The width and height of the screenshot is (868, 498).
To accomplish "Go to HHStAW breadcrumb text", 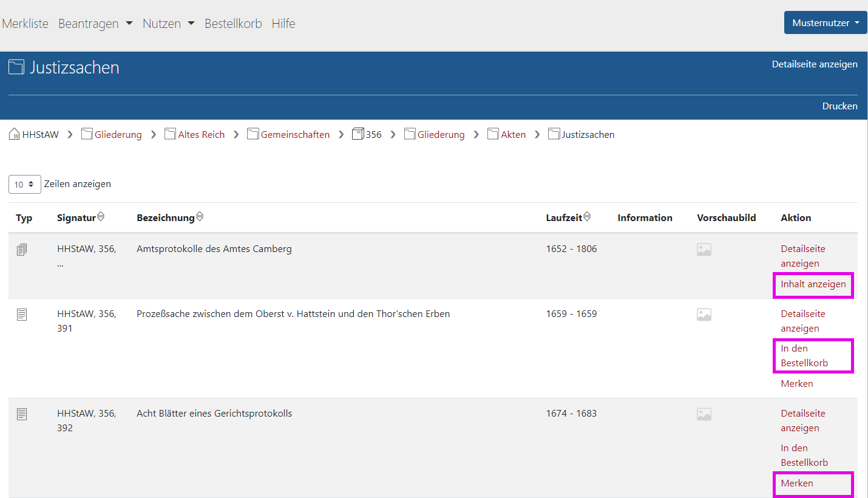I will click(41, 134).
